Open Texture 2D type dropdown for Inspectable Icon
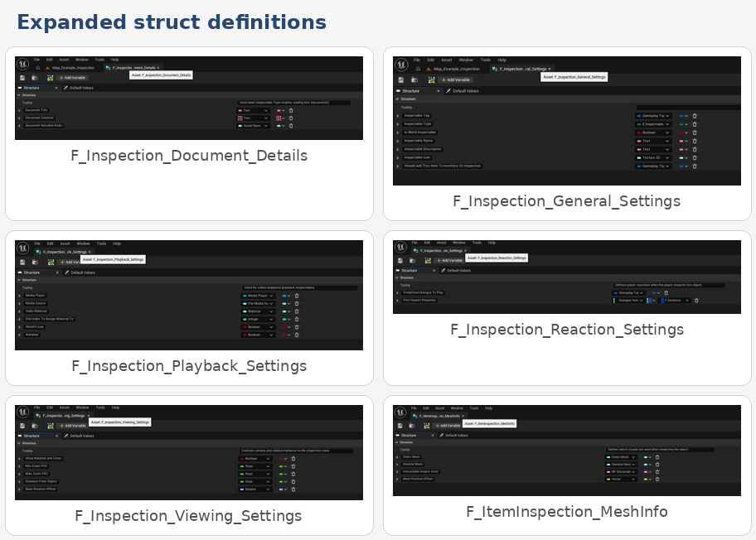This screenshot has height=540, width=756. point(653,157)
